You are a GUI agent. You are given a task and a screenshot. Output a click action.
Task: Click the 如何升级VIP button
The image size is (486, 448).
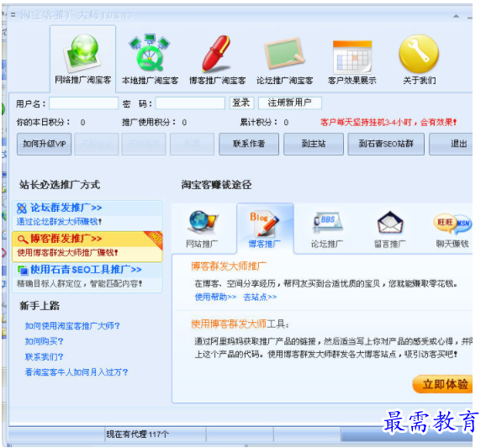point(45,144)
